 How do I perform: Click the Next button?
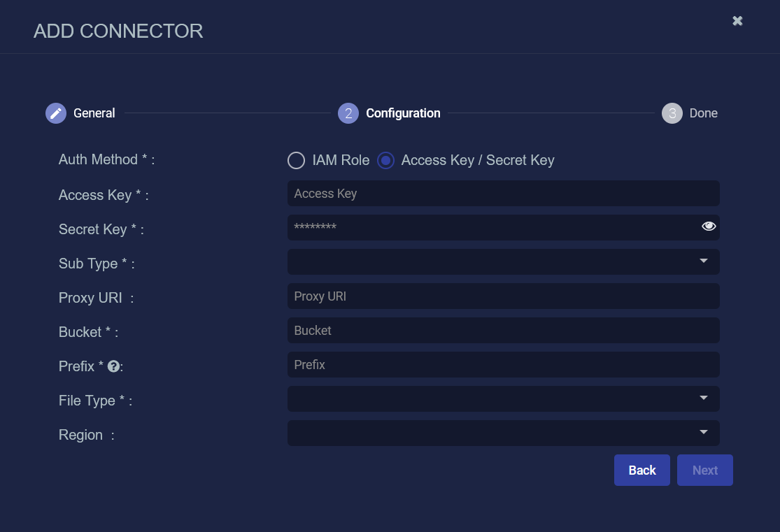point(705,470)
